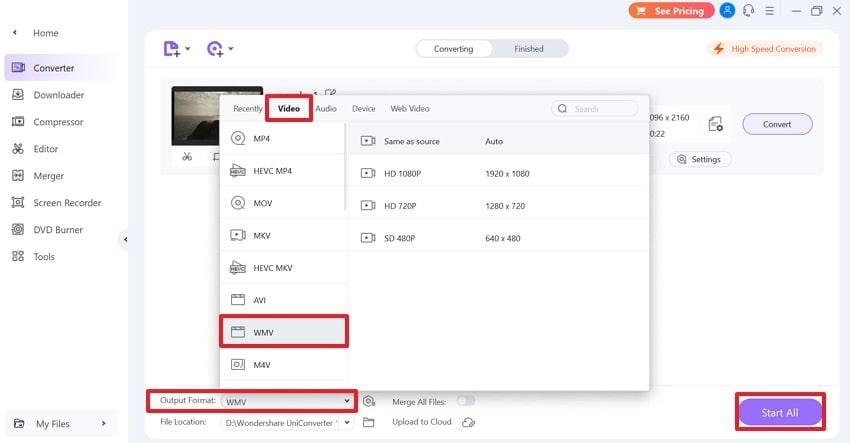Switch to the Recently tab
Screen dimensions: 850x443
point(248,108)
